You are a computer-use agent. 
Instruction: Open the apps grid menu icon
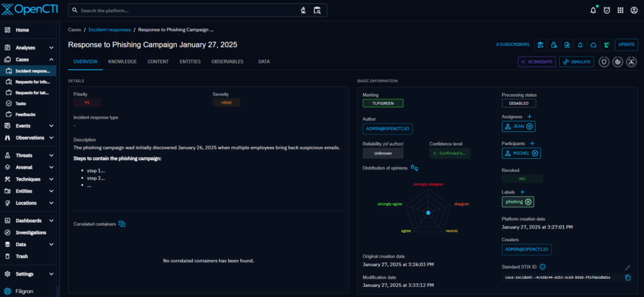point(621,10)
